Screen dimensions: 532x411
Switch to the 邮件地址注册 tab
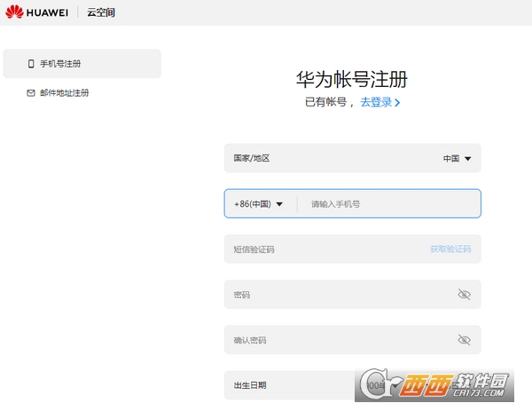[x=64, y=93]
